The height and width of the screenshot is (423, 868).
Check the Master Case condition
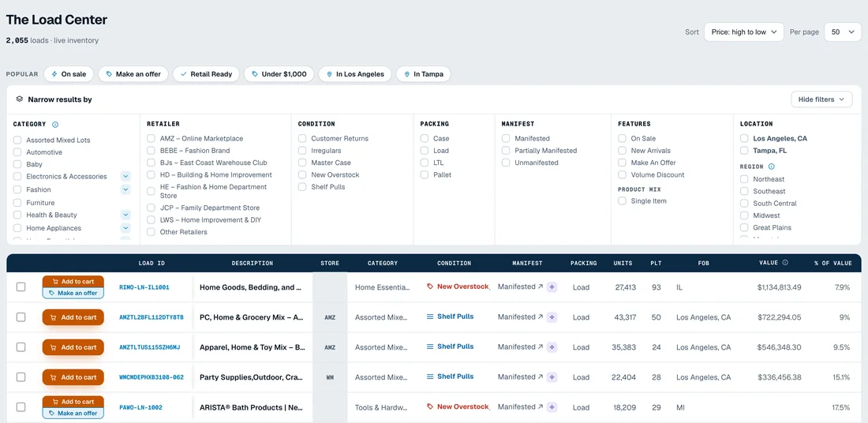[302, 163]
